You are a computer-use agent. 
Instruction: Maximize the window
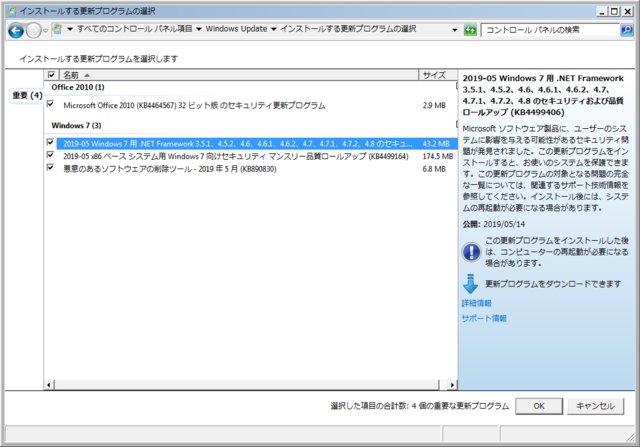(x=614, y=12)
